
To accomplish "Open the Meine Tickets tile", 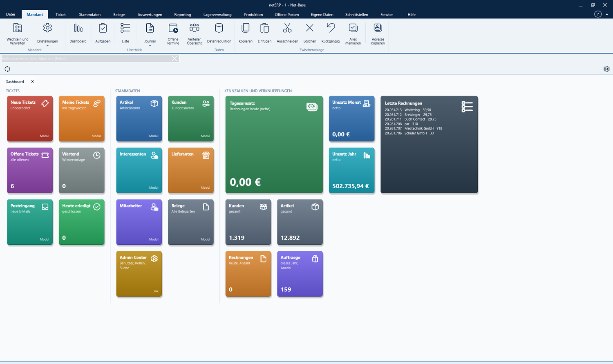I will click(82, 119).
